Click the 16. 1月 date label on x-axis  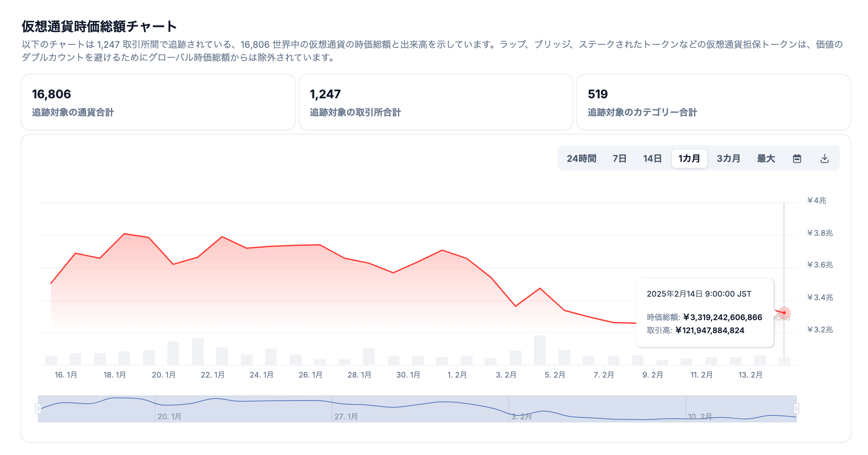65,374
